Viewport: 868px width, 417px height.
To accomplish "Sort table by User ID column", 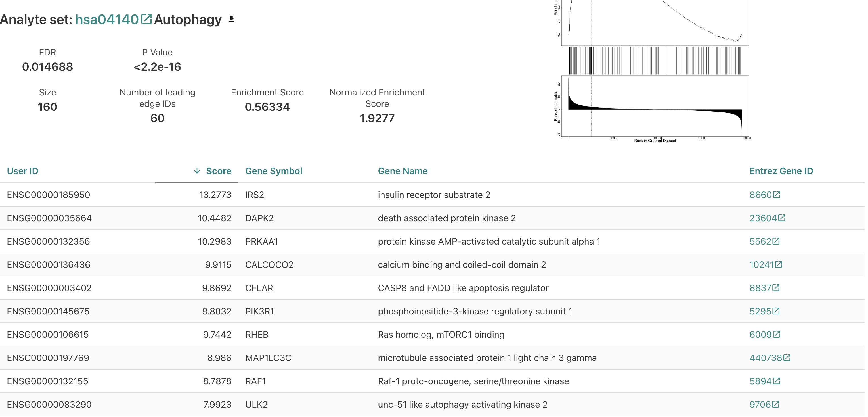I will pyautogui.click(x=23, y=171).
